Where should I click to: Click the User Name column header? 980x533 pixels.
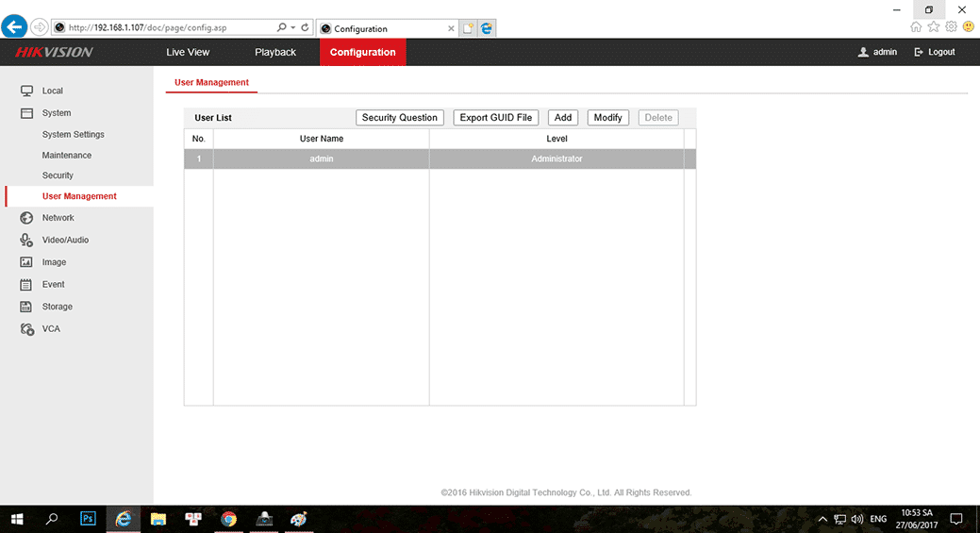(322, 139)
